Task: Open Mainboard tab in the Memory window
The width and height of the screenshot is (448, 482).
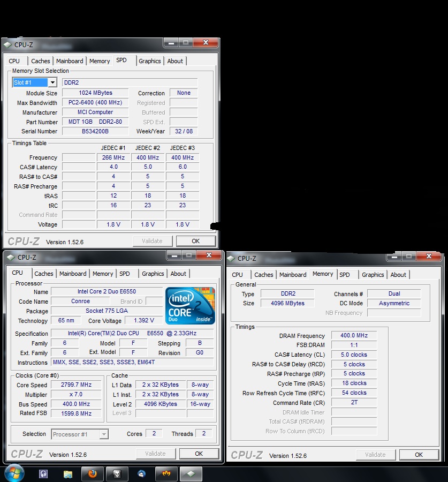Action: pos(293,275)
